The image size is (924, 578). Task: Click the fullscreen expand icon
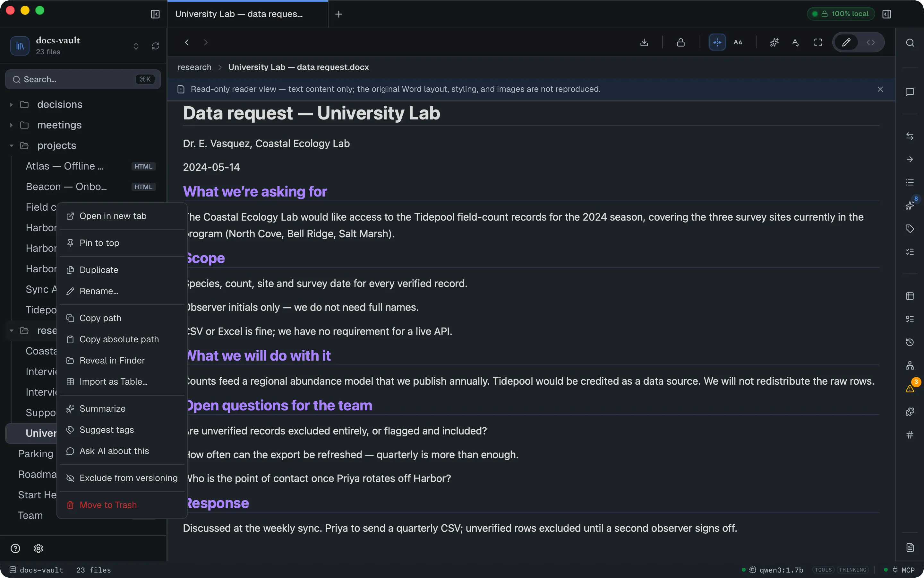(818, 42)
